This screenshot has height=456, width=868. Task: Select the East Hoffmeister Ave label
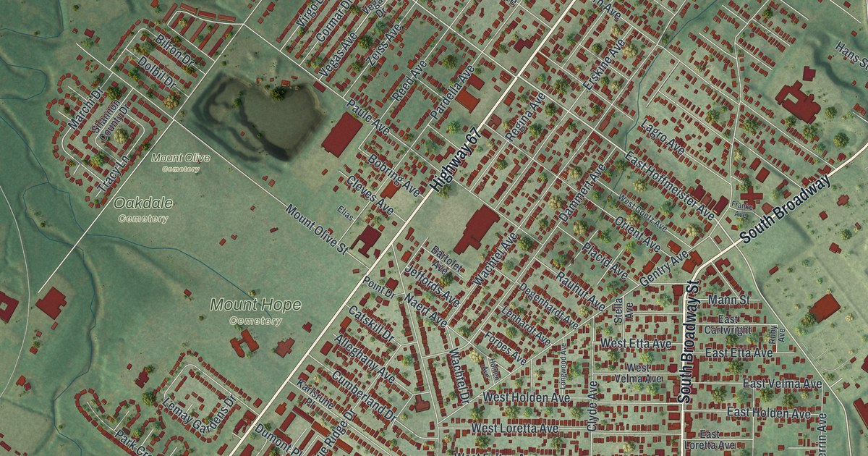(x=670, y=185)
